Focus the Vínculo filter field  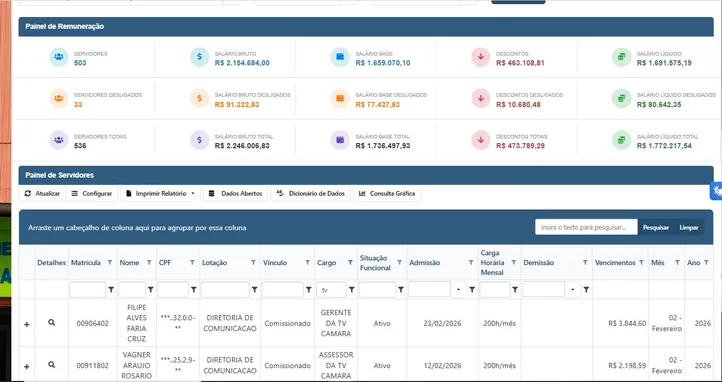coord(283,289)
